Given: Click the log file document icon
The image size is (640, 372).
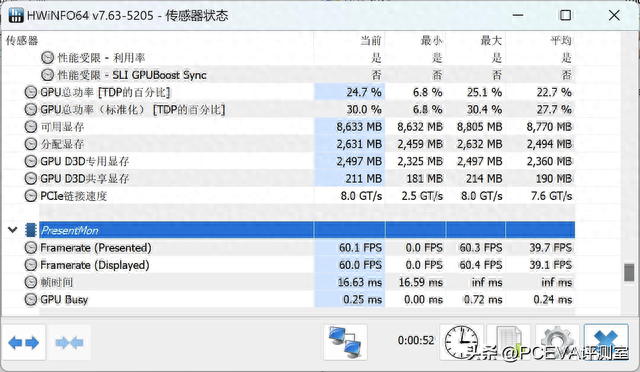Looking at the screenshot, I should point(509,342).
